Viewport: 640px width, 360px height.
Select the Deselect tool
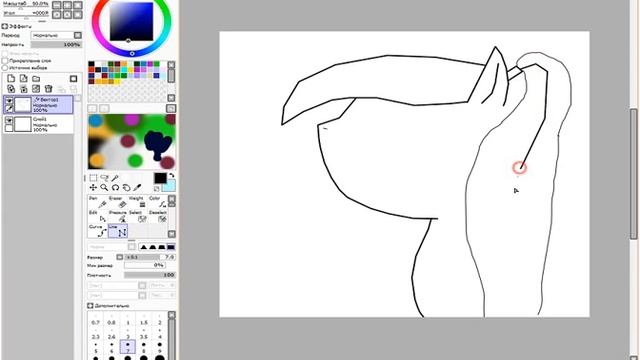point(157,216)
